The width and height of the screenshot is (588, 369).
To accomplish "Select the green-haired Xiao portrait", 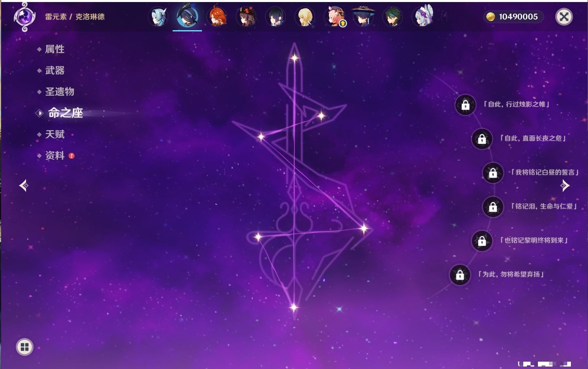I will (x=393, y=17).
